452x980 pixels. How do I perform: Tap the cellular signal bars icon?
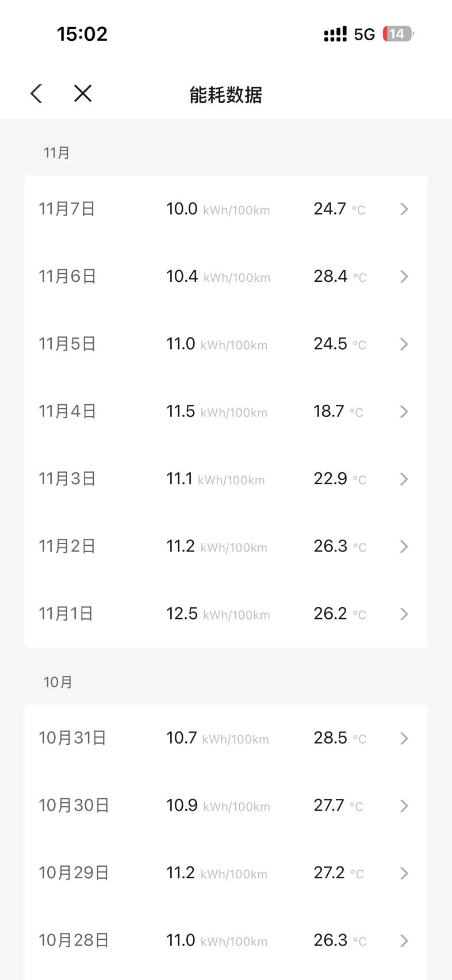pos(335,35)
